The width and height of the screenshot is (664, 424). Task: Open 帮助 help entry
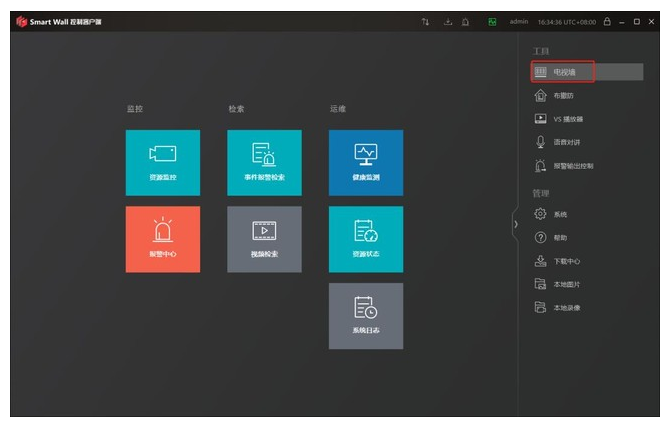(559, 237)
